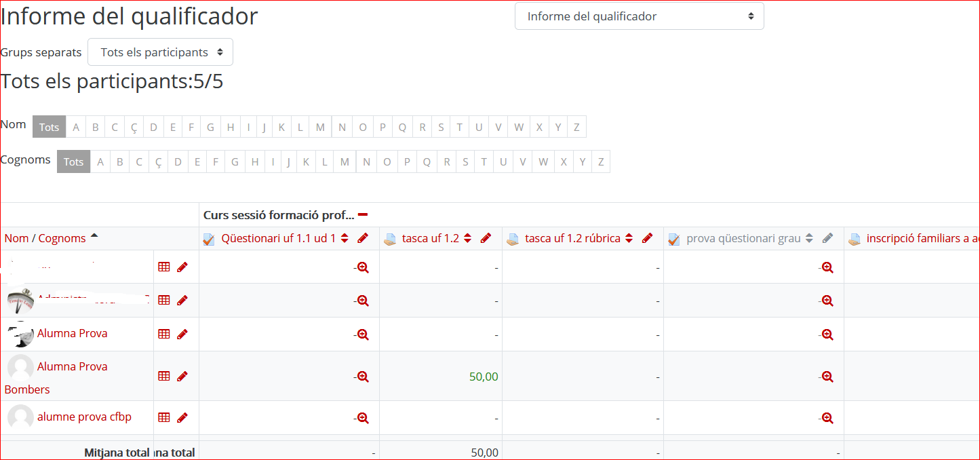Sort by the Cognoms column link

point(62,238)
